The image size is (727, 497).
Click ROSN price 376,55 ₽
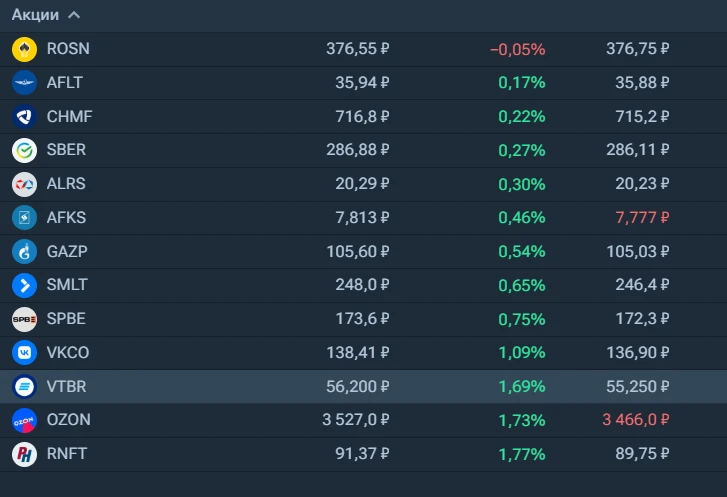357,49
